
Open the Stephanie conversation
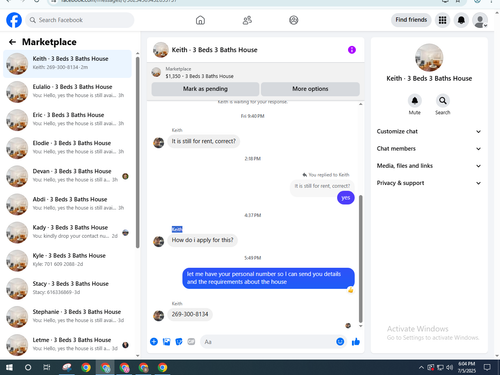[x=67, y=317]
